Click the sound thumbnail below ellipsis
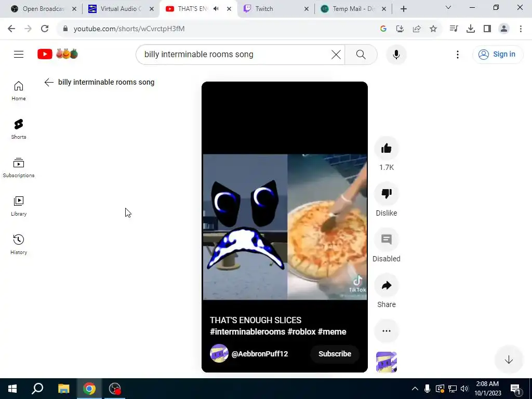The width and height of the screenshot is (532, 399). pos(386,362)
